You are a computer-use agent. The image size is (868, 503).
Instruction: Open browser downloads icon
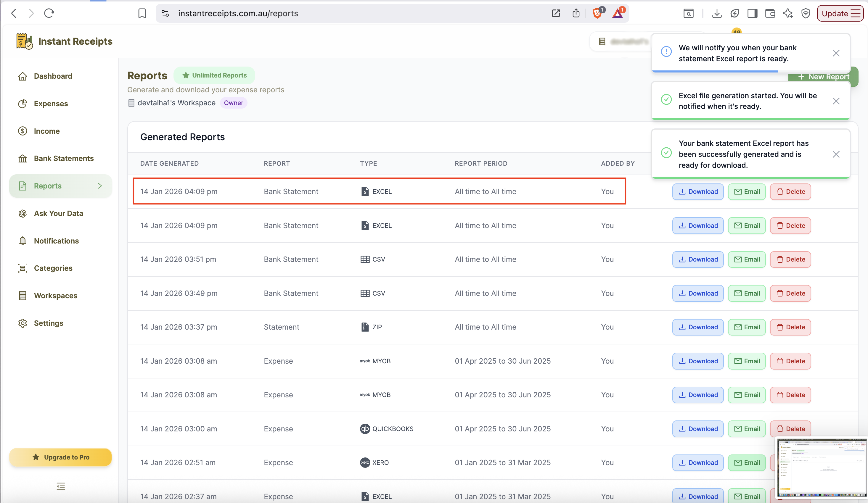coord(717,13)
